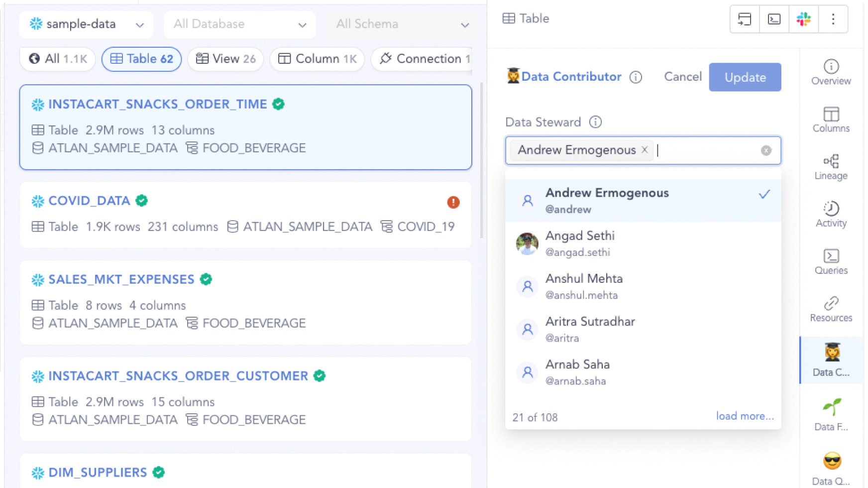The image size is (868, 488).
Task: Click FOOD_BEVERAGE schema on SALES_MKT_EXPENSES card
Action: tap(254, 324)
